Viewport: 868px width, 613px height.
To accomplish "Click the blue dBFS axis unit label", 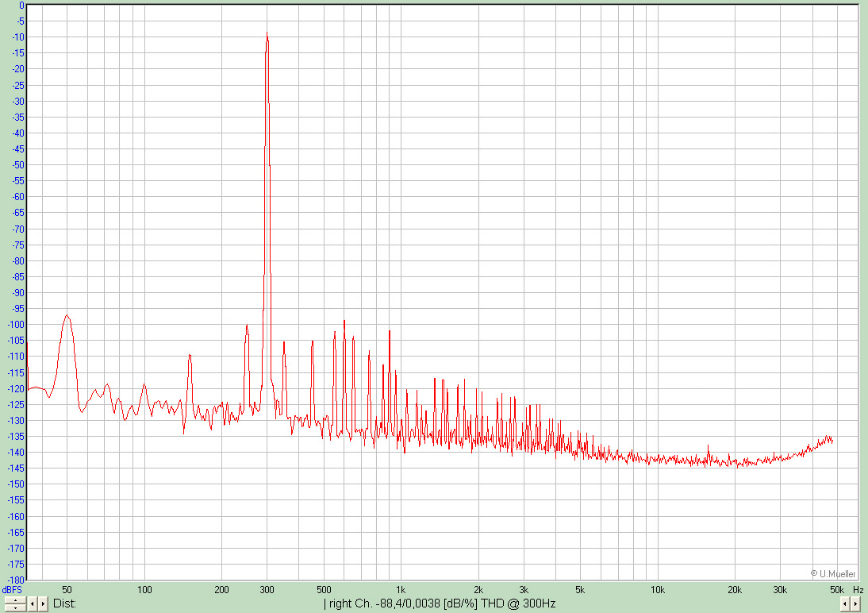I will [12, 590].
